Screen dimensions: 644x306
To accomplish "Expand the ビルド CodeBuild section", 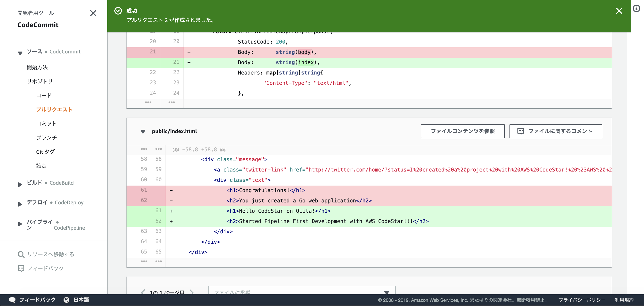I will (20, 184).
